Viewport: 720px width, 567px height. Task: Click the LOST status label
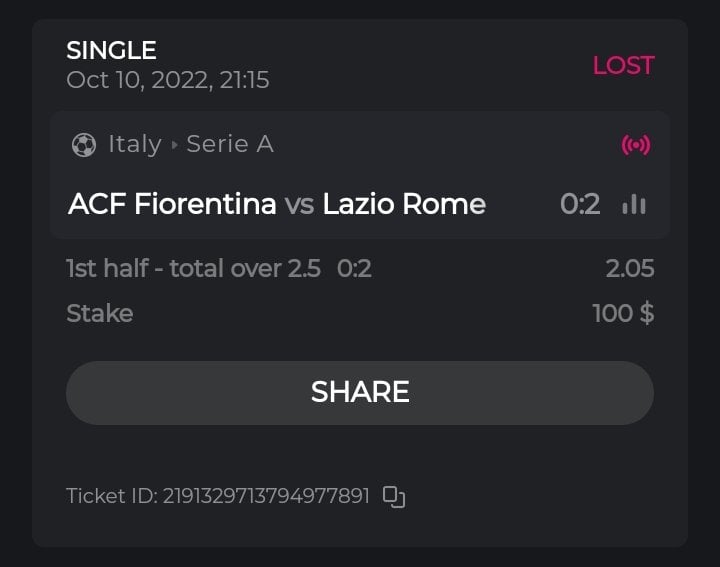[623, 66]
